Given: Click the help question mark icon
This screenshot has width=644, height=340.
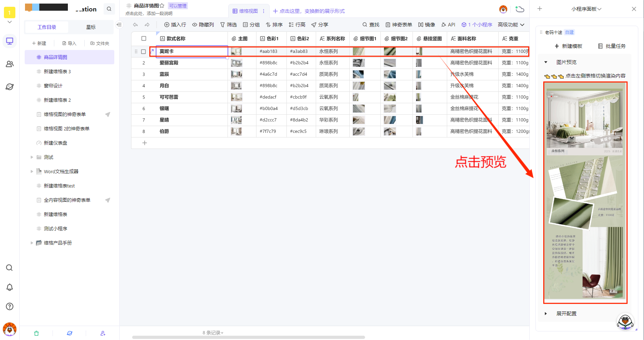Looking at the screenshot, I should coord(10,306).
